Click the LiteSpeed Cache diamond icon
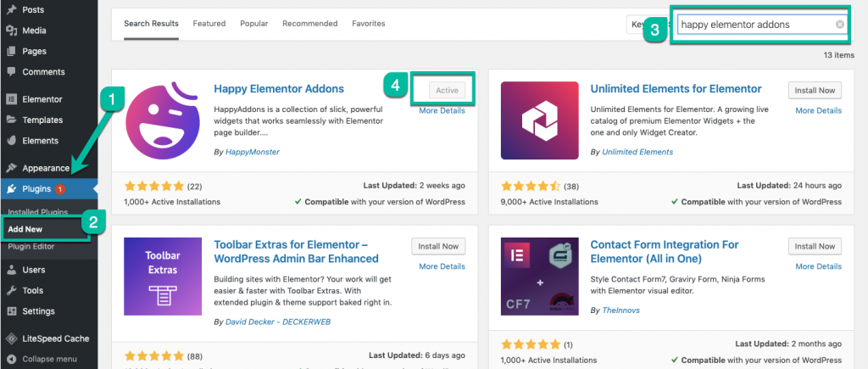 pos(11,338)
